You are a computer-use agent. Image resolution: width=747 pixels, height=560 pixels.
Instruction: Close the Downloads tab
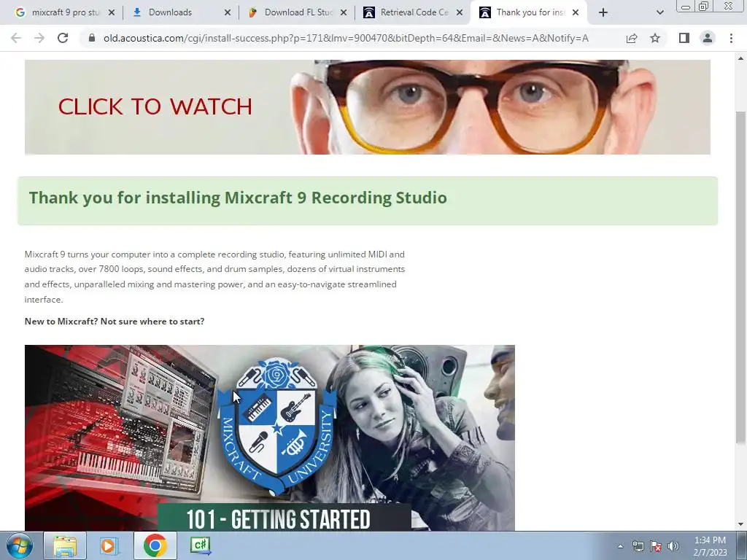(x=228, y=13)
